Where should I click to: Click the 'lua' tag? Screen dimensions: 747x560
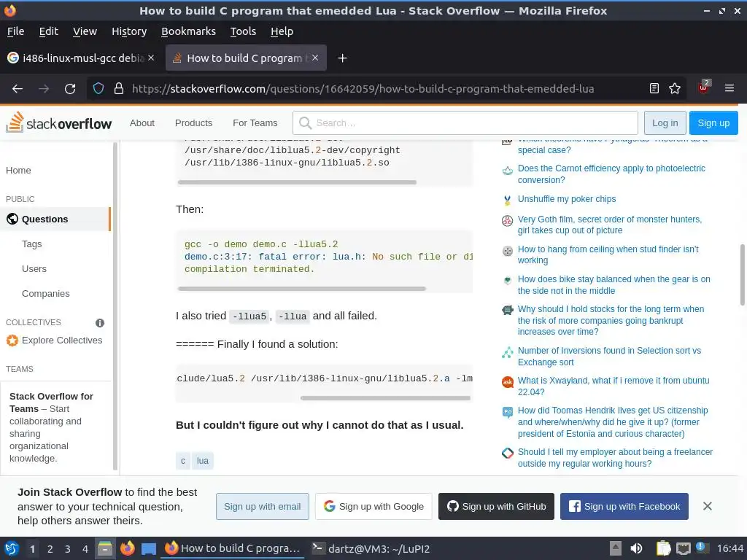203,461
